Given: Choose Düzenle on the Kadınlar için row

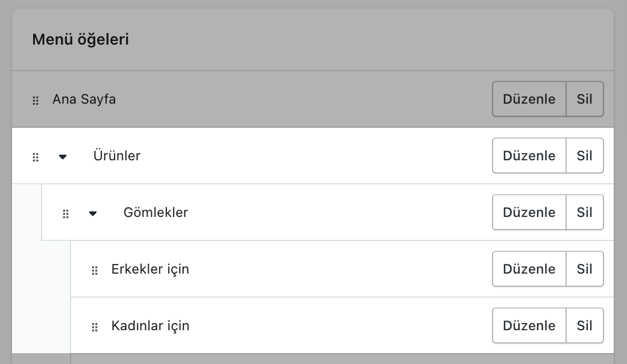Looking at the screenshot, I should [529, 325].
